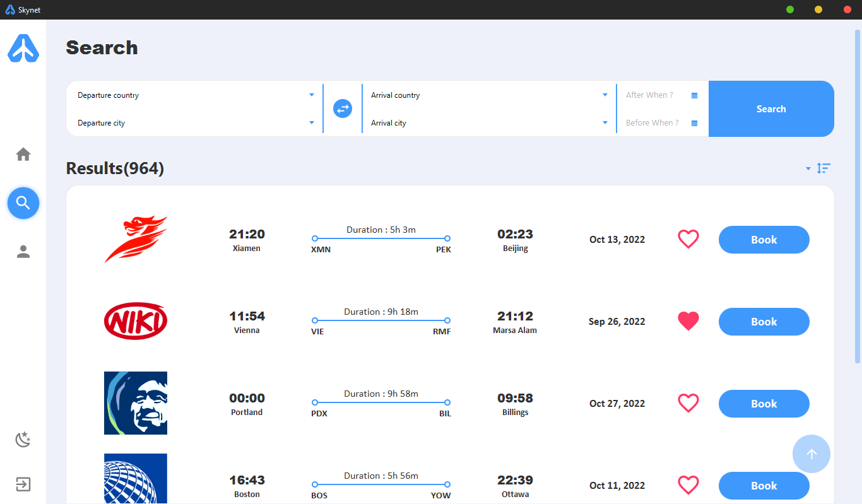Click the yellow window control dot

click(x=818, y=9)
